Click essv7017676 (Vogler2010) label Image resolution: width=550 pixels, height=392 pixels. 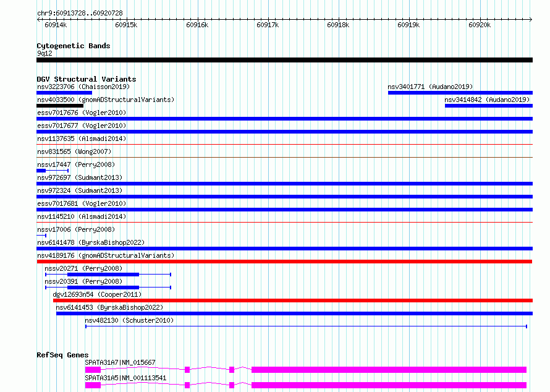click(x=82, y=113)
